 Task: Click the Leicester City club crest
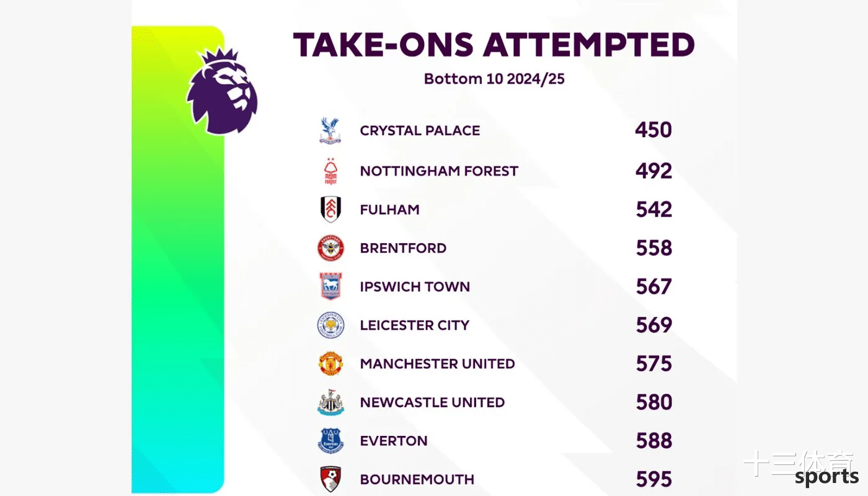pos(330,325)
